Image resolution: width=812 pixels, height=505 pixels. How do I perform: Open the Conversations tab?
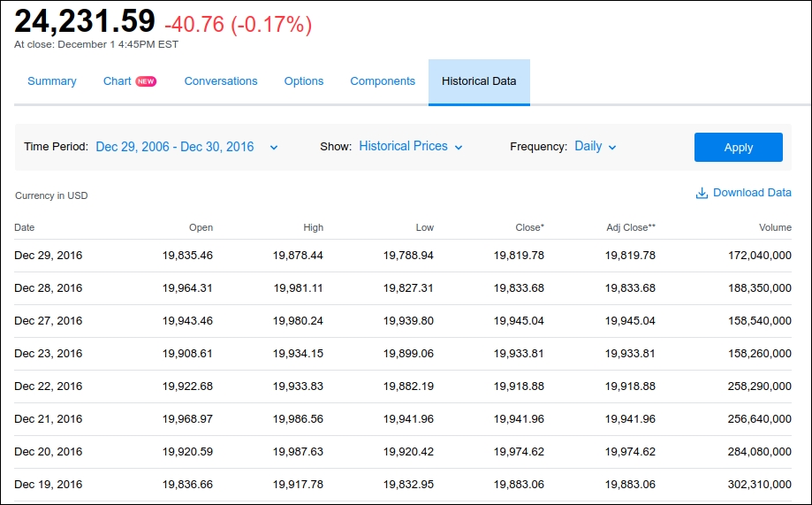coord(221,81)
